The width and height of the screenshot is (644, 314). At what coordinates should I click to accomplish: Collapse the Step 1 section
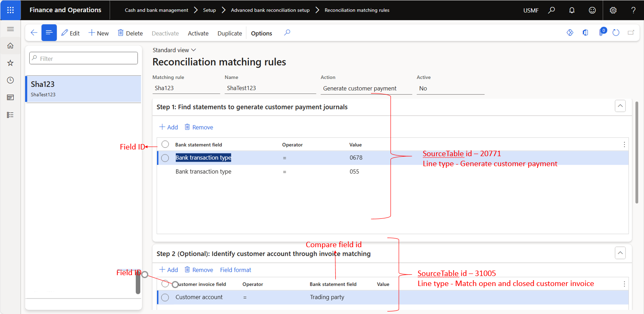point(620,106)
